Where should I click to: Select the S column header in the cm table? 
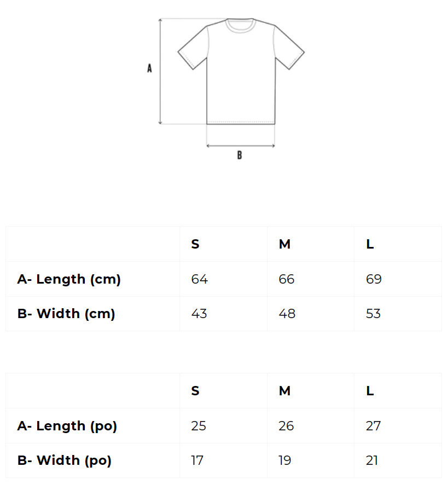[195, 244]
